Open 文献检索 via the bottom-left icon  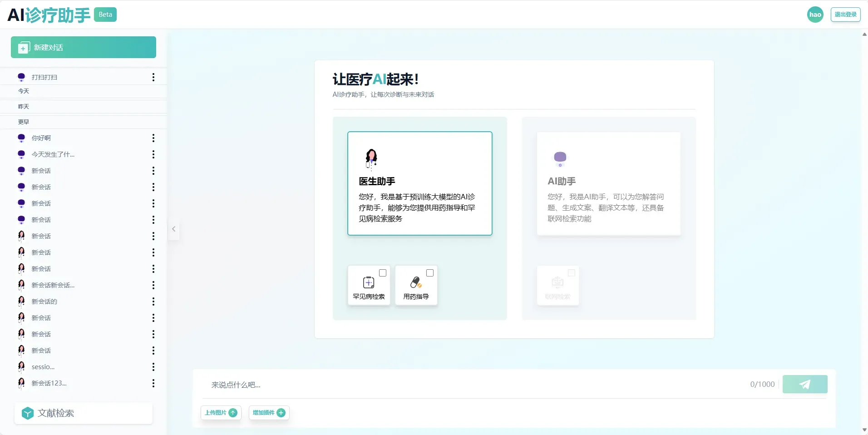coord(27,413)
